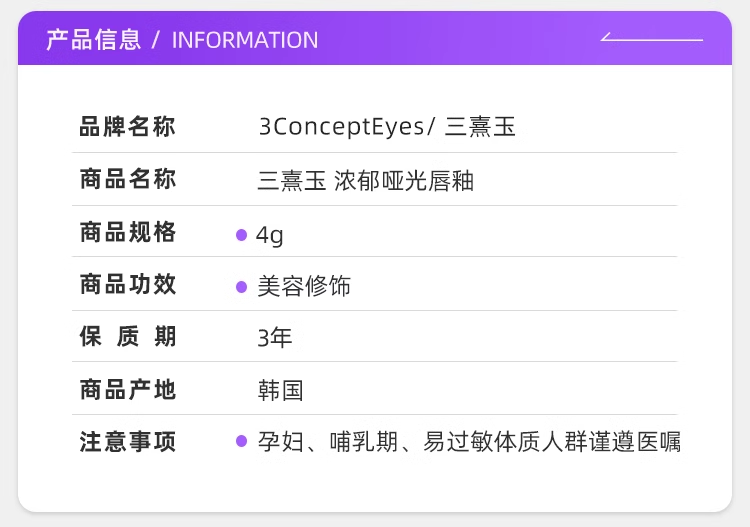Click the 商品产地 label
Image resolution: width=750 pixels, height=527 pixels.
pyautogui.click(x=127, y=390)
